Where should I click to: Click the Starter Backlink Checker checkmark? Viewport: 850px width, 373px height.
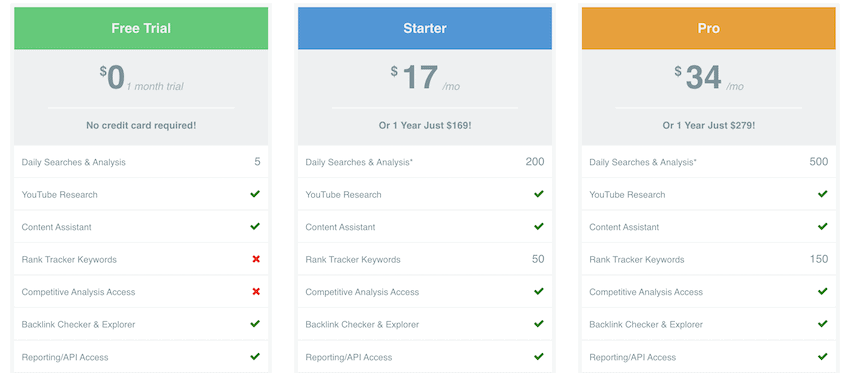click(x=539, y=324)
